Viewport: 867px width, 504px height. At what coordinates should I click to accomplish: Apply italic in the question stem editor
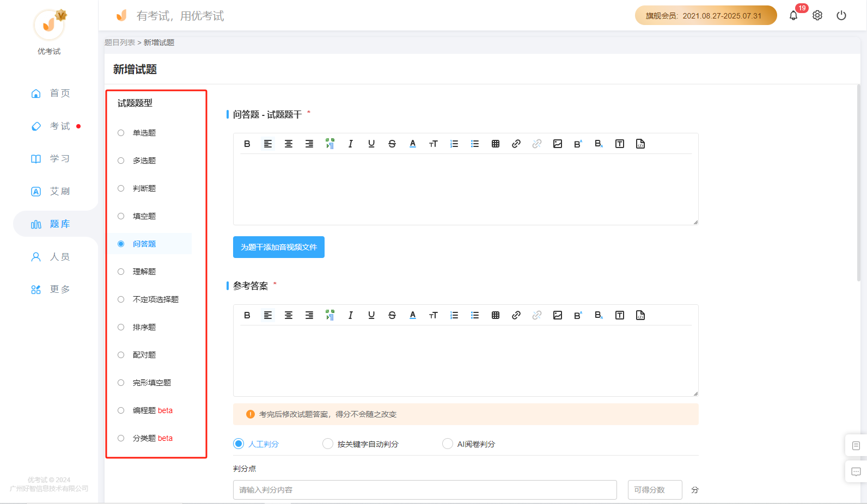click(x=351, y=144)
